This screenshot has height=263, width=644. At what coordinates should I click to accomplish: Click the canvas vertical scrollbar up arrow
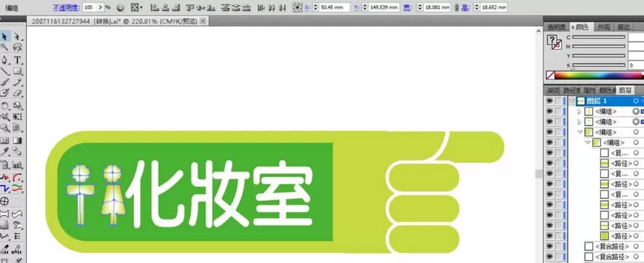click(x=539, y=31)
